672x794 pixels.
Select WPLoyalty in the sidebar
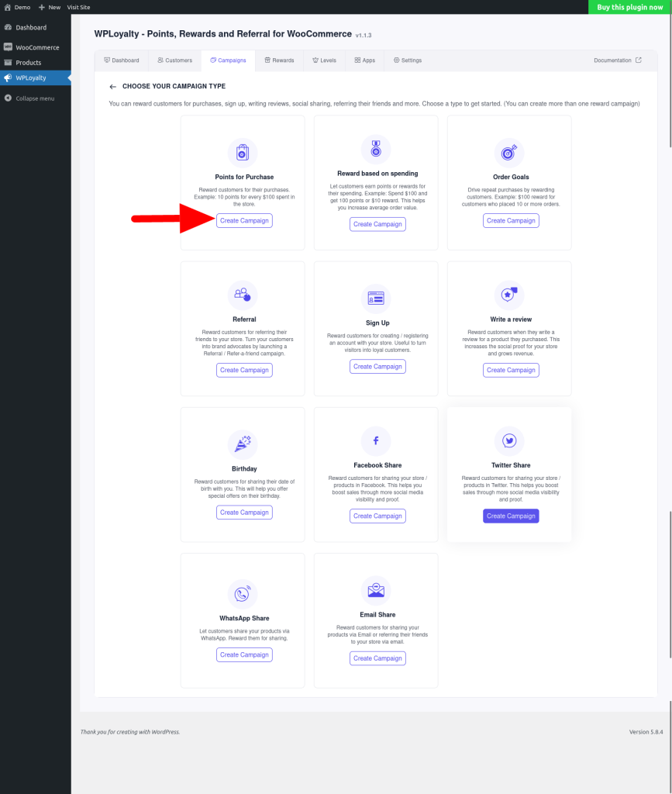click(36, 78)
